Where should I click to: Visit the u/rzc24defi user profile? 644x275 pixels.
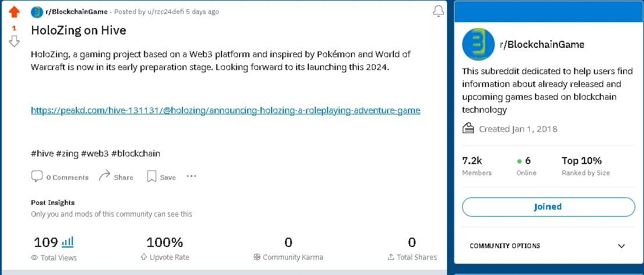click(x=166, y=12)
